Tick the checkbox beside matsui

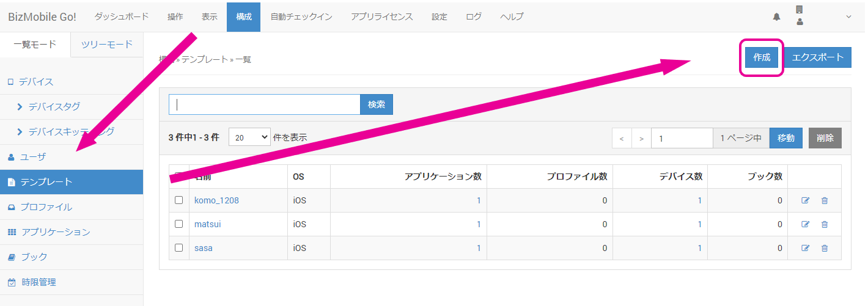(179, 224)
